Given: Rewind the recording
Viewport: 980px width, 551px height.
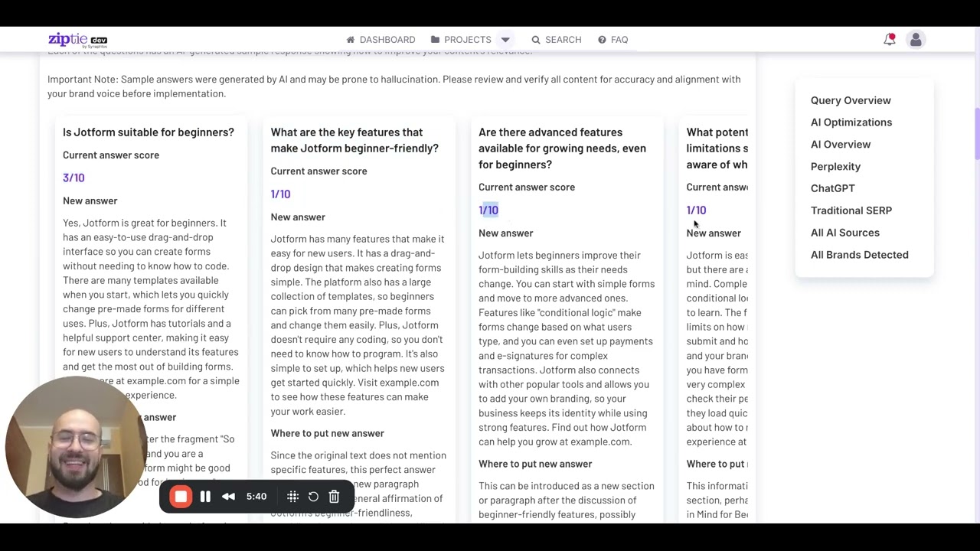Looking at the screenshot, I should point(228,497).
